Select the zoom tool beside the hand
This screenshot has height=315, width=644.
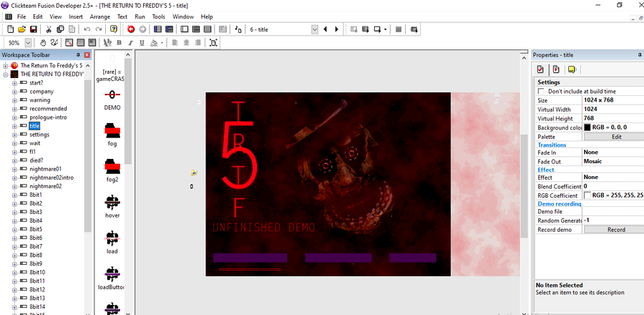(x=54, y=42)
